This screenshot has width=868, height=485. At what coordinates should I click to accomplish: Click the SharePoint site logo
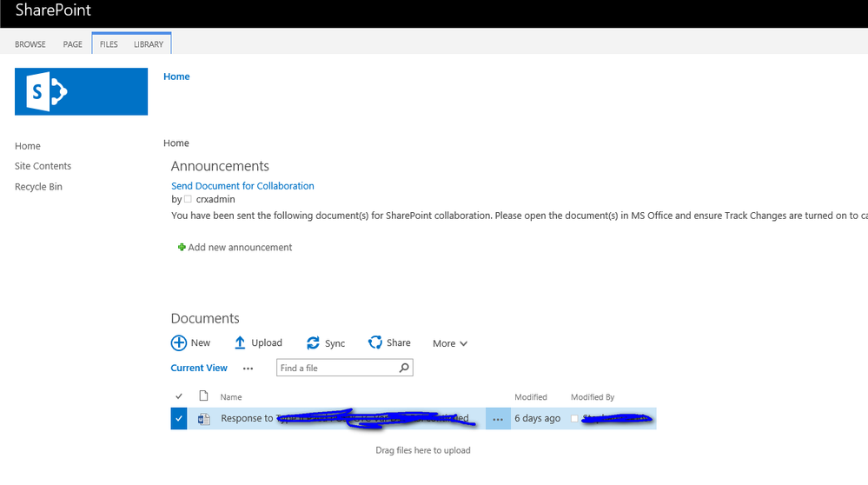pyautogui.click(x=81, y=91)
